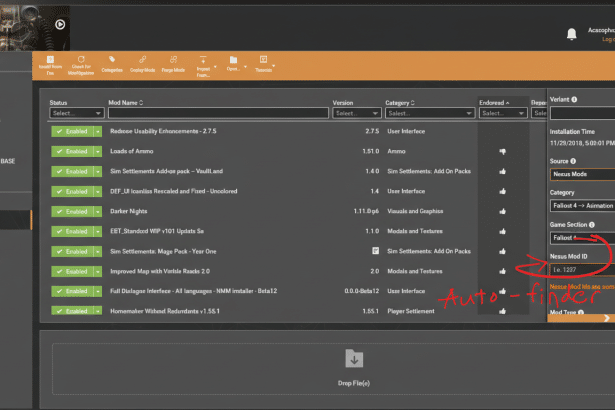
Task: Click the version note icon for Sim Settlements Mega Pack
Action: [x=375, y=251]
